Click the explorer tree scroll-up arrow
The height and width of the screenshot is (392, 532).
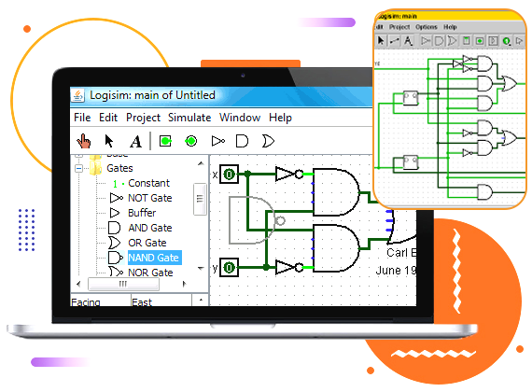coord(201,163)
